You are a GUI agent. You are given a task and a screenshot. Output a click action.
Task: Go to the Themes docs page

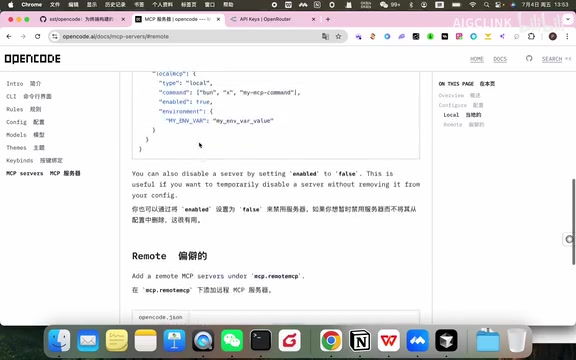(x=25, y=148)
